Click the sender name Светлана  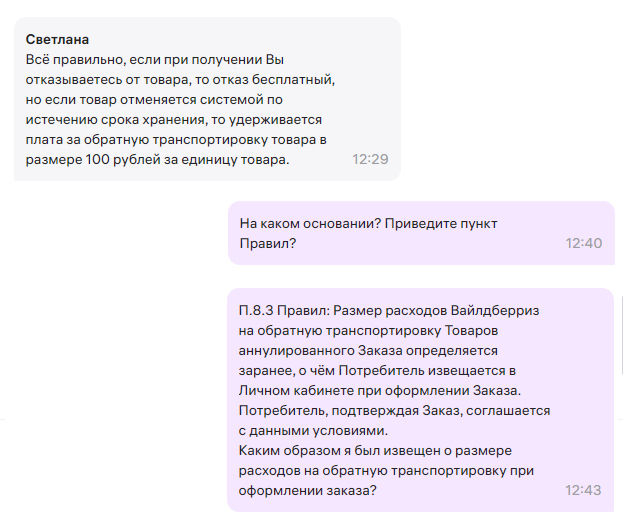57,40
